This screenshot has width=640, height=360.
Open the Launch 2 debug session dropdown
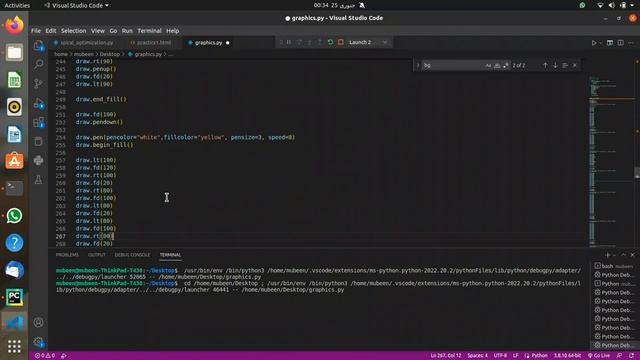[x=367, y=42]
